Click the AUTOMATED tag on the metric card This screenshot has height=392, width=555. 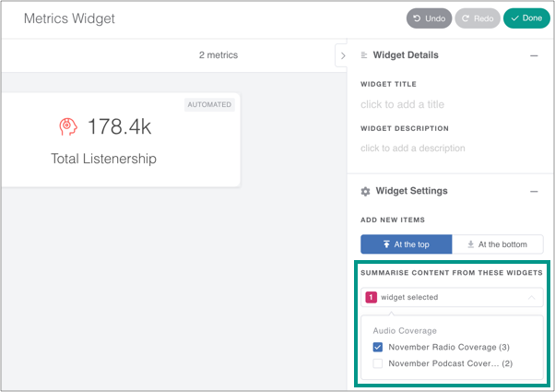coord(209,104)
